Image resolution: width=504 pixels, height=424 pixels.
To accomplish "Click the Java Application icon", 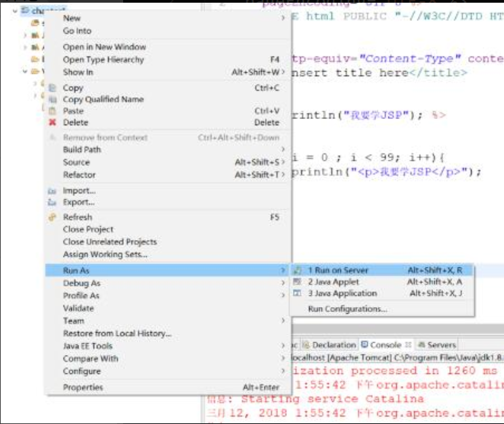I will point(297,293).
